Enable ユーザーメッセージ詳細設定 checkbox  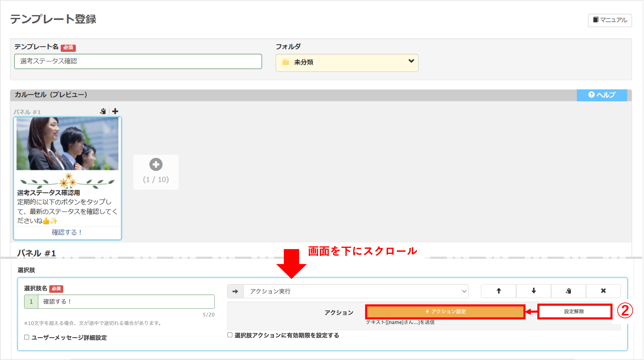(27, 337)
